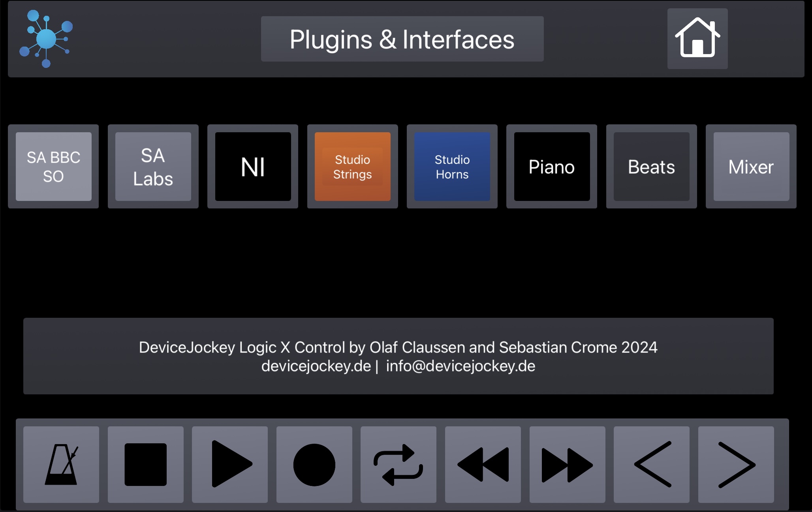
Task: Toggle the metronome click
Action: (61, 464)
